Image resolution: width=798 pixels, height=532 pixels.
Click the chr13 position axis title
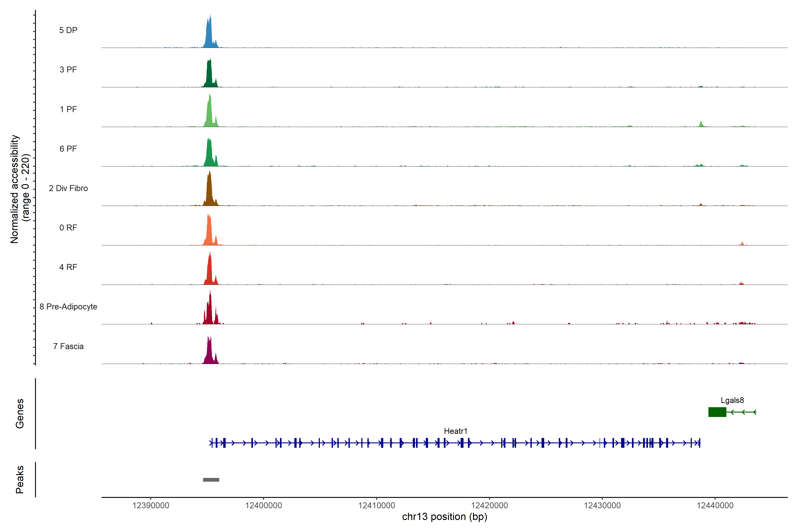pos(444,517)
